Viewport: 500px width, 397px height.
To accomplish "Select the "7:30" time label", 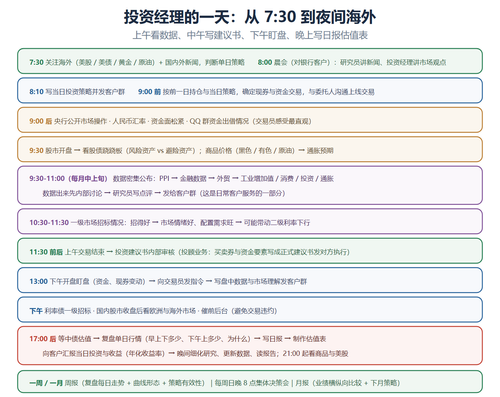I will [36, 62].
